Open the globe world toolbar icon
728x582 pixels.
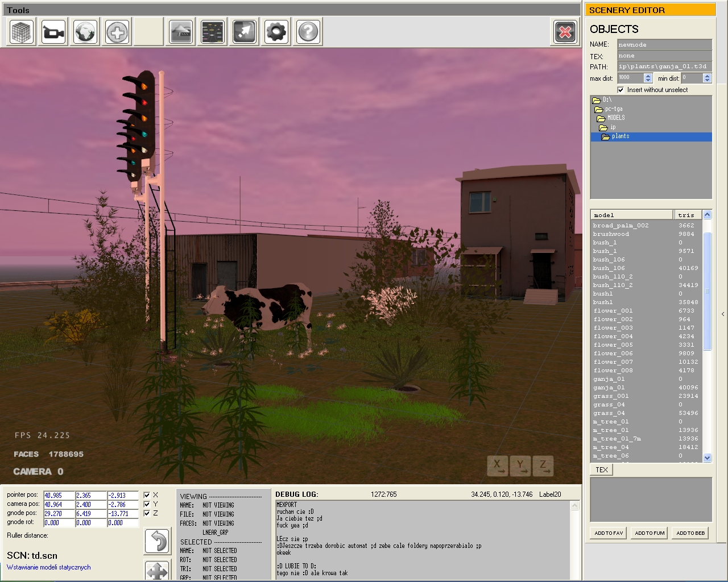pos(86,32)
